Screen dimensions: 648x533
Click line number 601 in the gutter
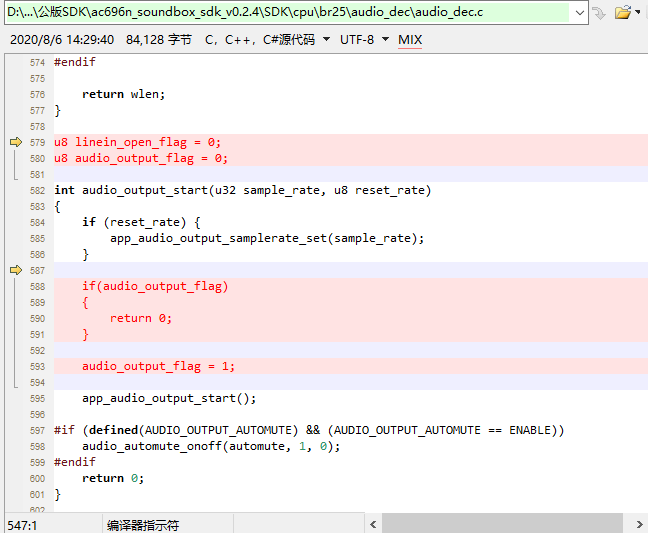(37, 494)
